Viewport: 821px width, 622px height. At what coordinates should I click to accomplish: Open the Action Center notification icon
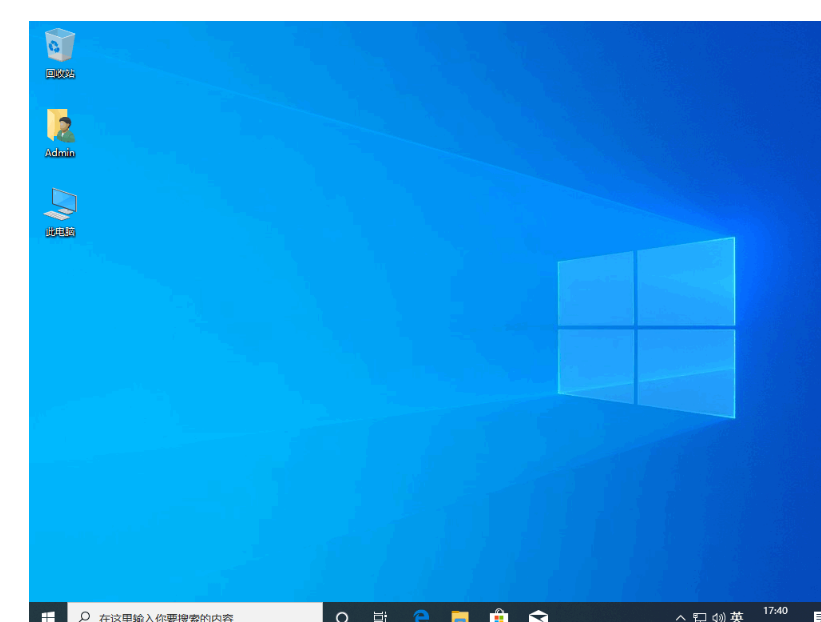point(816,617)
